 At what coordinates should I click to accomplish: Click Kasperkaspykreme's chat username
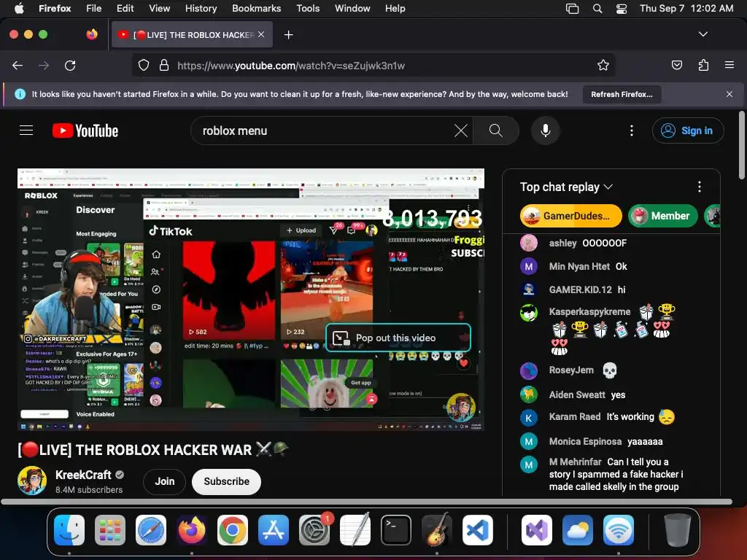(589, 311)
